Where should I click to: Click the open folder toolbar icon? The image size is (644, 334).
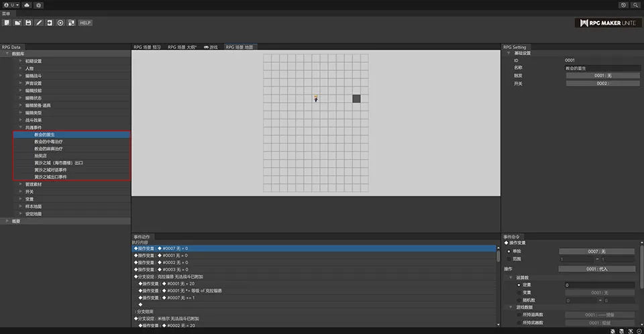[x=17, y=23]
